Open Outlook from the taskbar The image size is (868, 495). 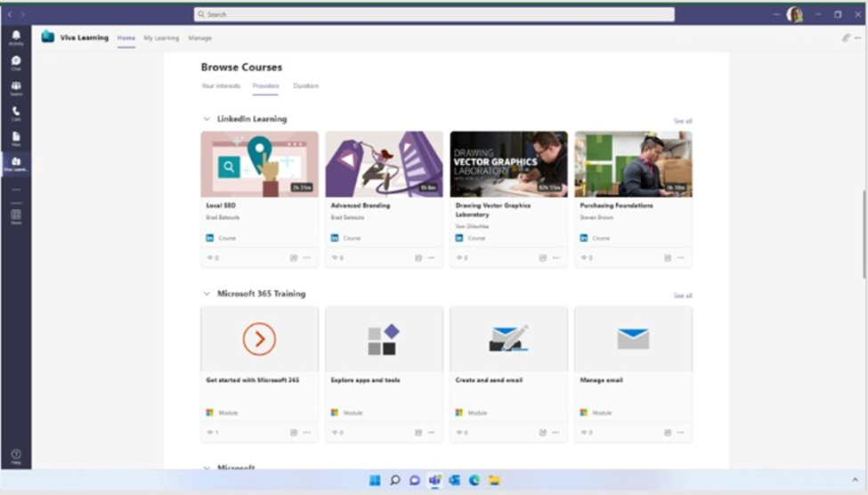(455, 480)
